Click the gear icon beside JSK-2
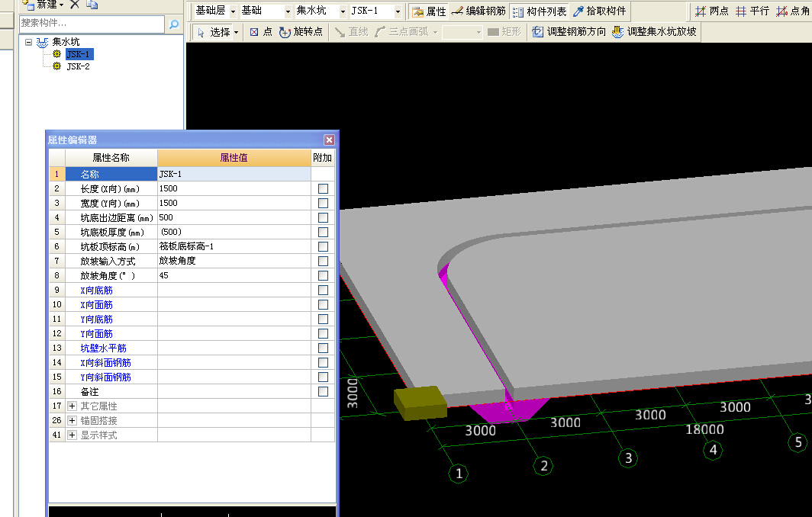Viewport: 812px width, 517px height. coord(57,66)
